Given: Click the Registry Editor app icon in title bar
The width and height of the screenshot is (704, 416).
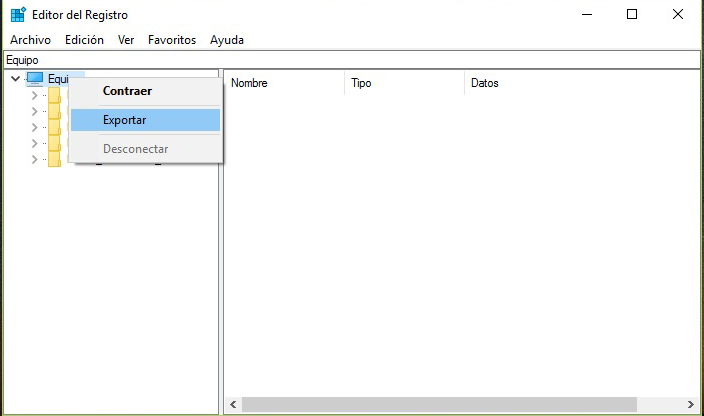Looking at the screenshot, I should [x=18, y=15].
